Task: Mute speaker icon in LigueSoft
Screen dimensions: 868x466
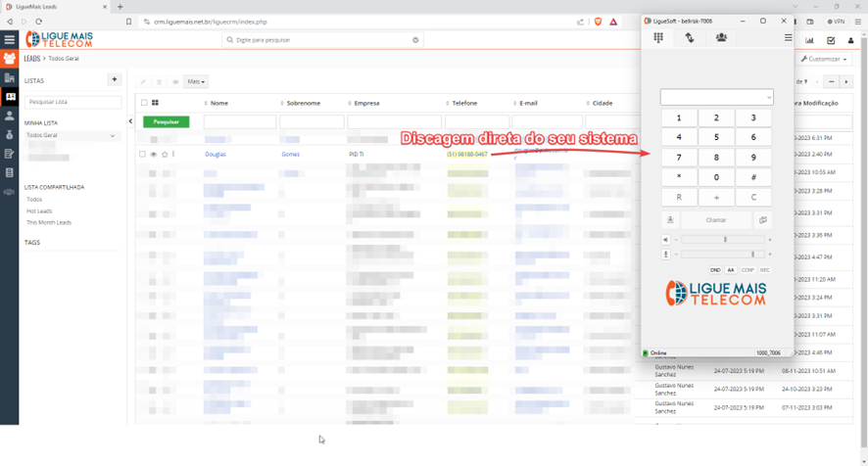Action: [665, 240]
